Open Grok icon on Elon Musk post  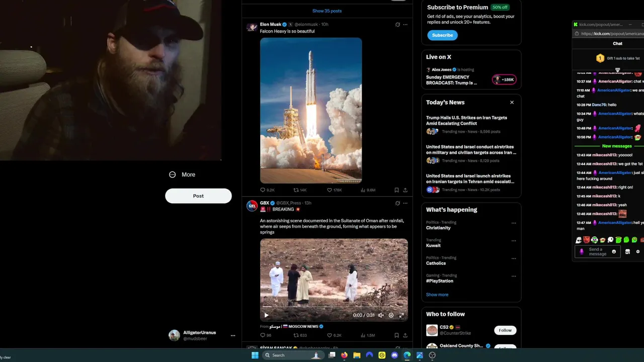point(397,25)
